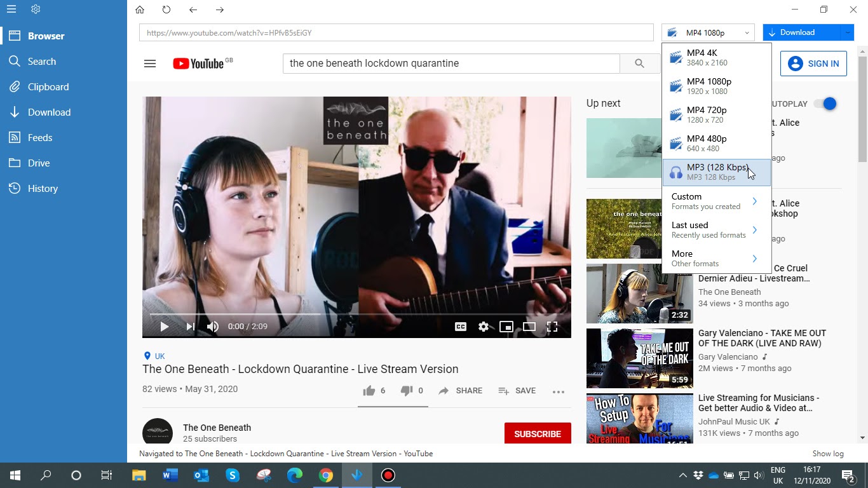Click the URL address field
The image size is (868, 488).
click(397, 32)
